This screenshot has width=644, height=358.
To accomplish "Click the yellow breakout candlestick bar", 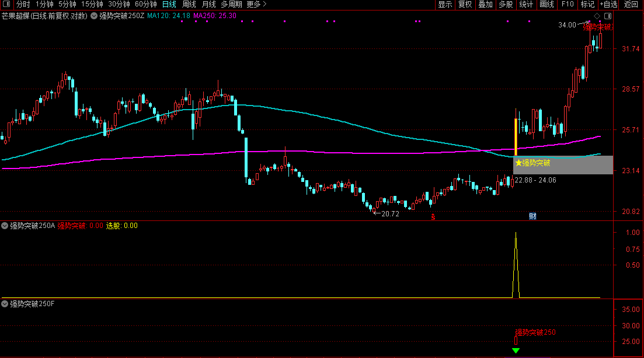I will [x=516, y=137].
